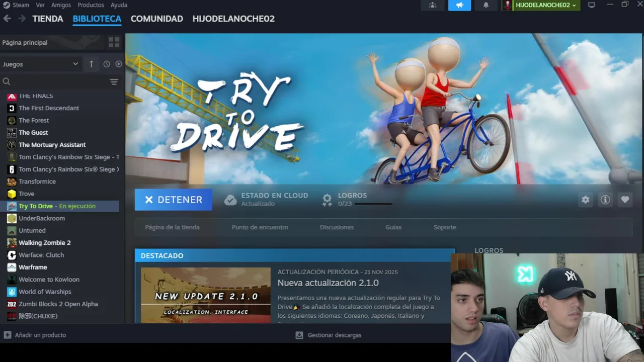Select UnderBackroom in the library
The width and height of the screenshot is (644, 362).
tap(42, 218)
